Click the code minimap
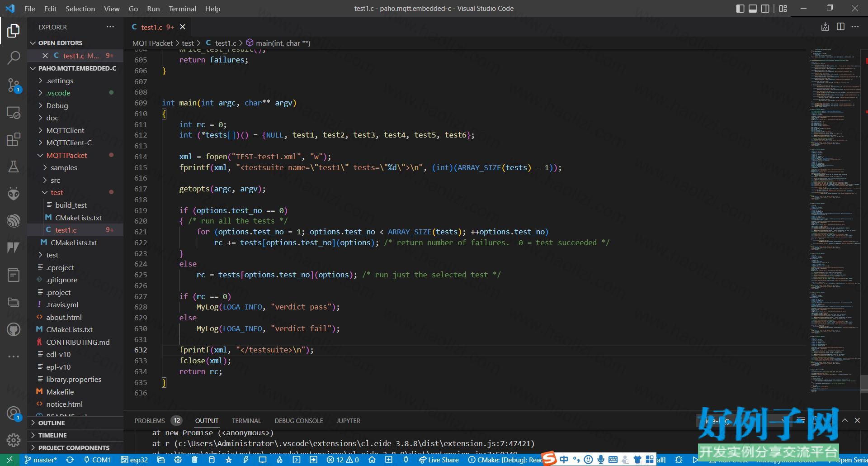The height and width of the screenshot is (466, 868). (x=835, y=222)
